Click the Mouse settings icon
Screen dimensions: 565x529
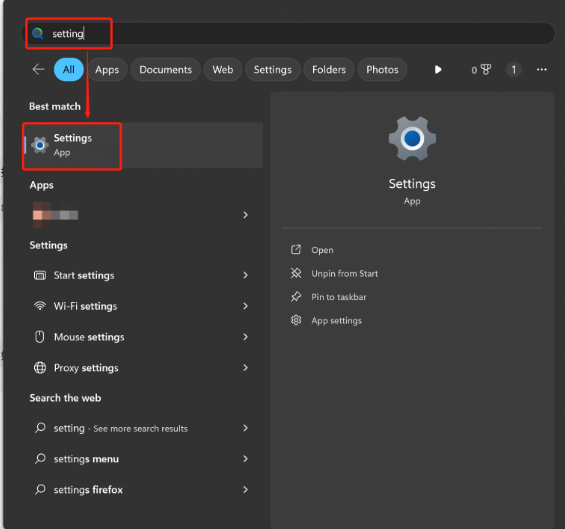[x=40, y=337]
